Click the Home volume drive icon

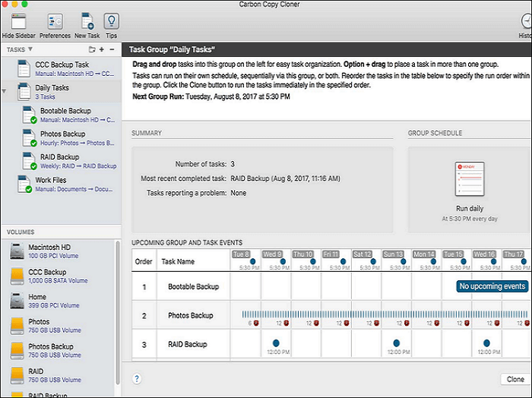[x=17, y=301]
